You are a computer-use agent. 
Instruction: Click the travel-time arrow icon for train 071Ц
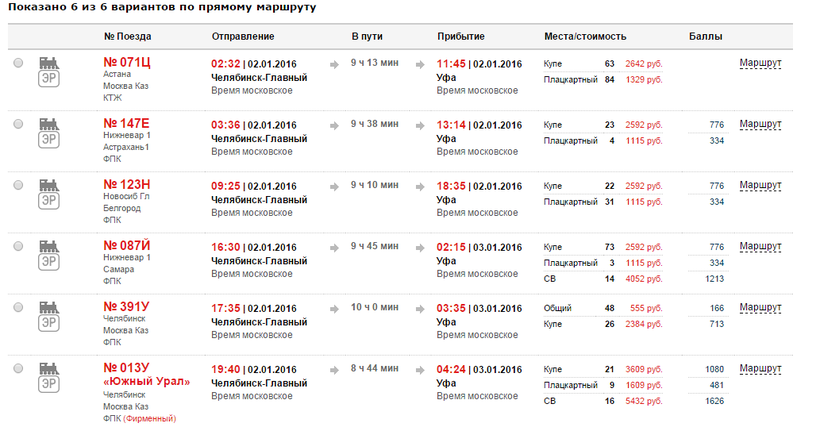[x=335, y=64]
